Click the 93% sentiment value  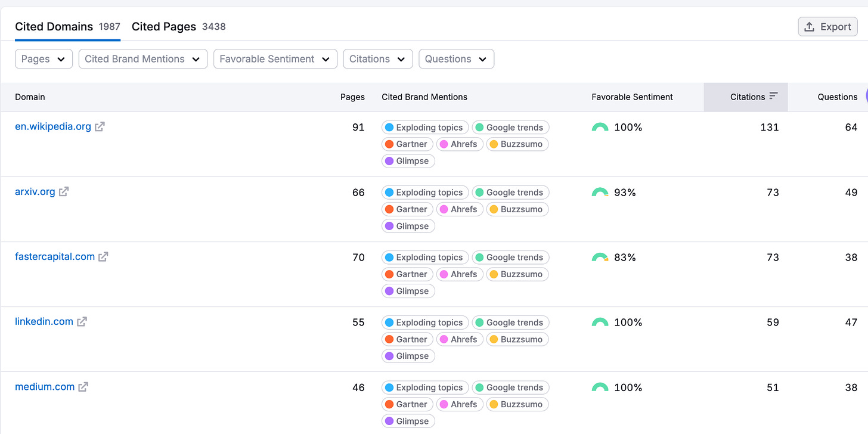pyautogui.click(x=625, y=192)
